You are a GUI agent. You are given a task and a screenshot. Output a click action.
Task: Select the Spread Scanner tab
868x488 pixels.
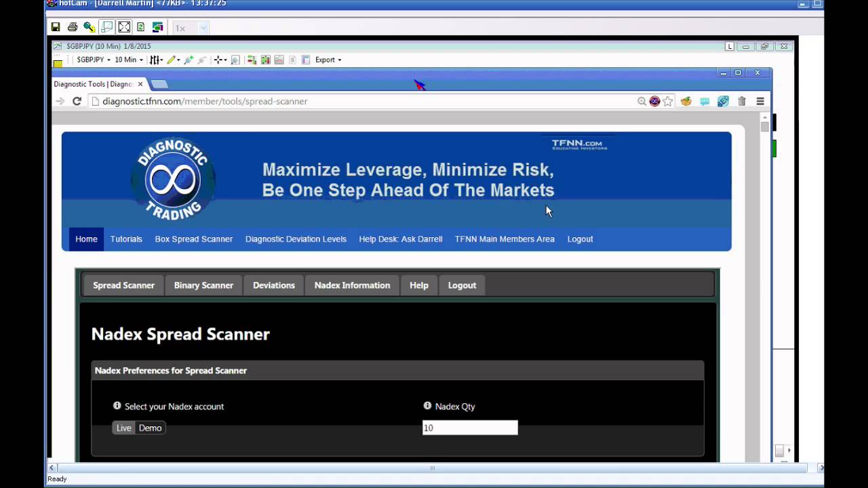pyautogui.click(x=123, y=285)
